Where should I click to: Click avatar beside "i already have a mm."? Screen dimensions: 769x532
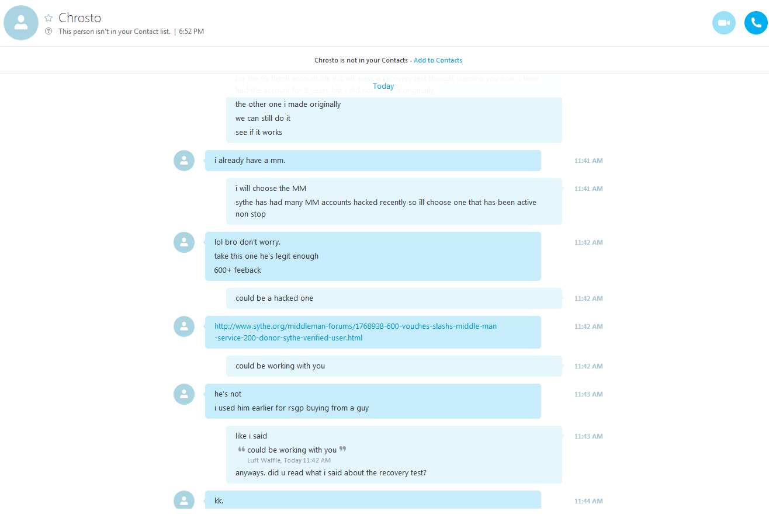184,161
